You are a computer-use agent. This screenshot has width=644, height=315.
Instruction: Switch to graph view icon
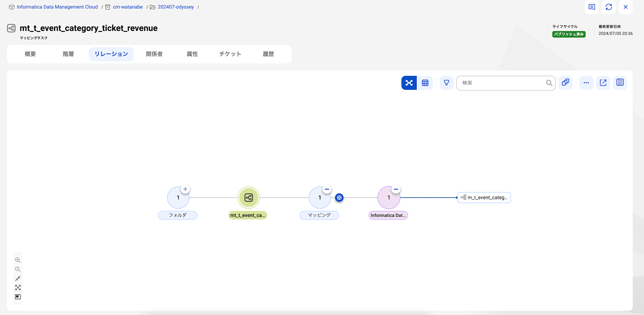(x=409, y=83)
